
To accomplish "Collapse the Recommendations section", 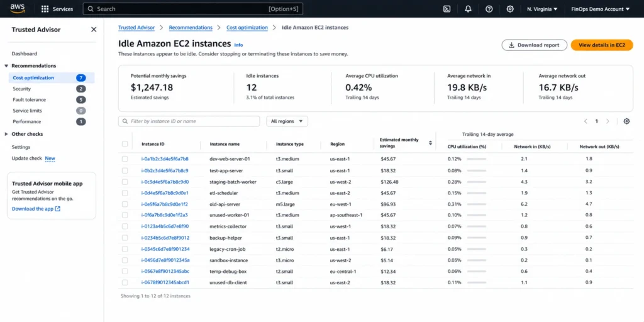I will click(x=6, y=65).
